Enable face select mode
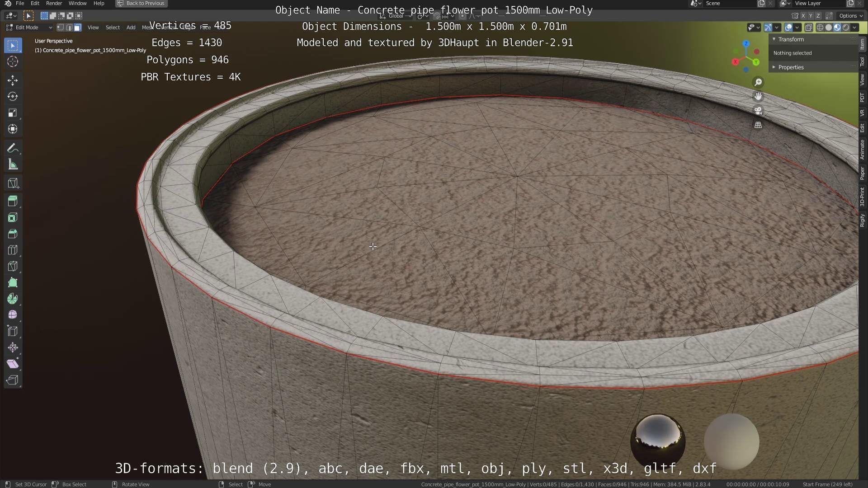The image size is (868, 488). tap(78, 28)
